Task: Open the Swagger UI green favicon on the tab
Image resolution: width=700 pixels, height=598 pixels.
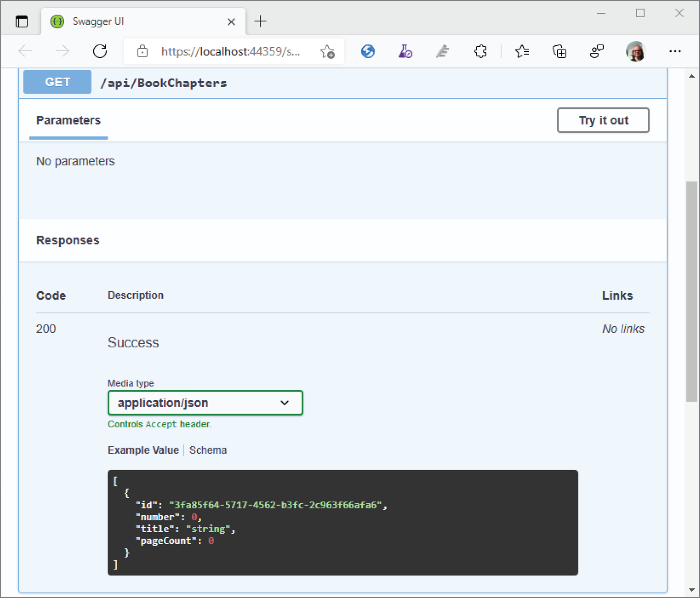Action: [x=57, y=21]
